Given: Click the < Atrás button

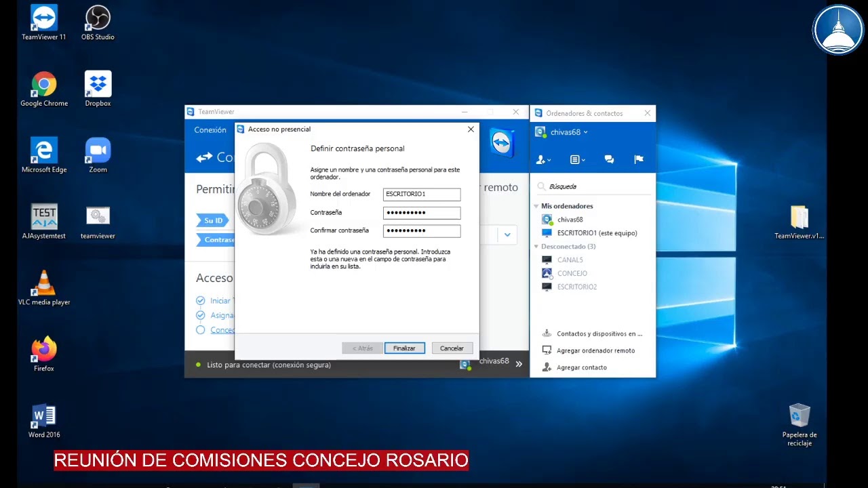Looking at the screenshot, I should (x=363, y=348).
